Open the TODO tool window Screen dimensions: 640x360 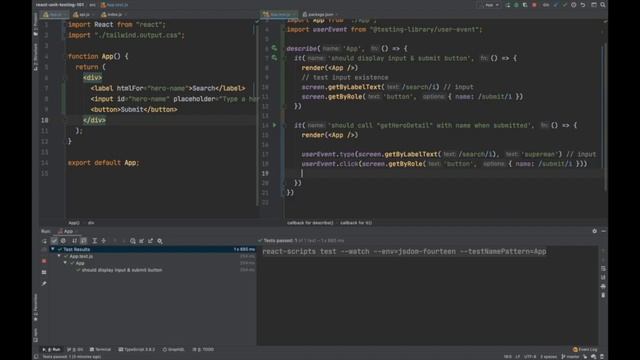point(203,349)
